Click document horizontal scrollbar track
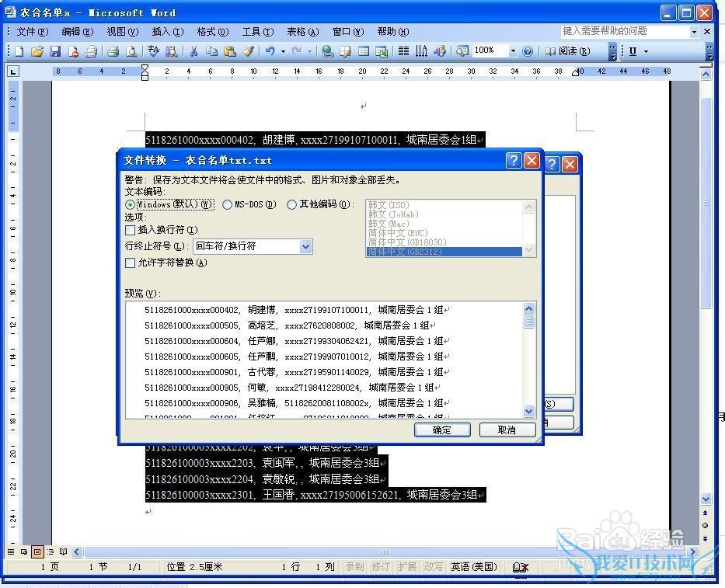The image size is (725, 588). (384, 551)
